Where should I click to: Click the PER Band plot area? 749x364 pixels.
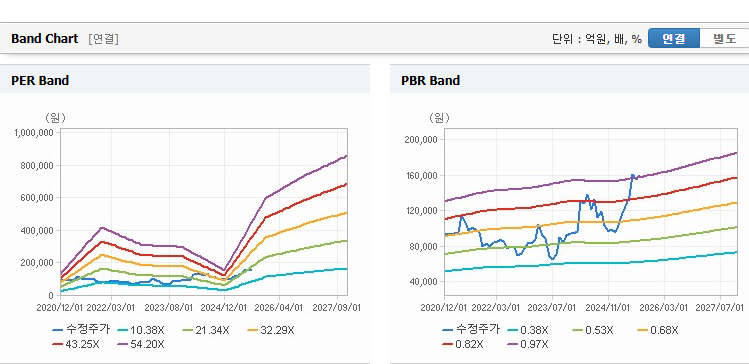pos(204,212)
